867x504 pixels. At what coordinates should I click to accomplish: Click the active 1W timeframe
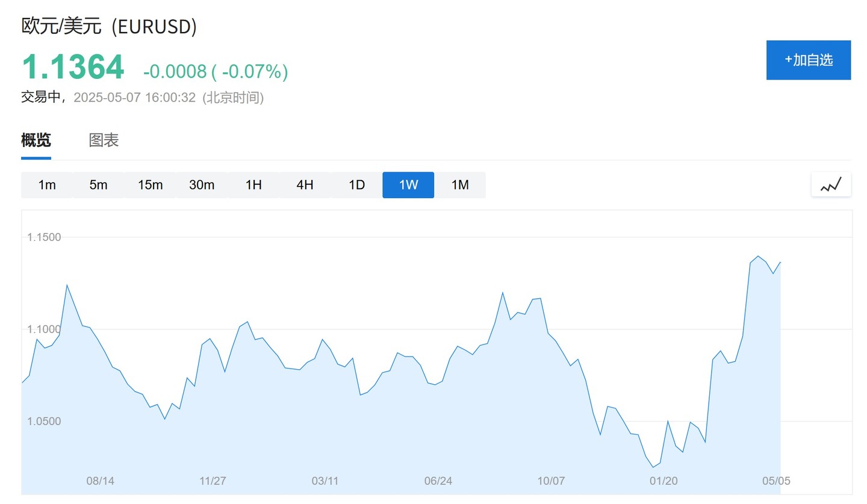(x=408, y=185)
